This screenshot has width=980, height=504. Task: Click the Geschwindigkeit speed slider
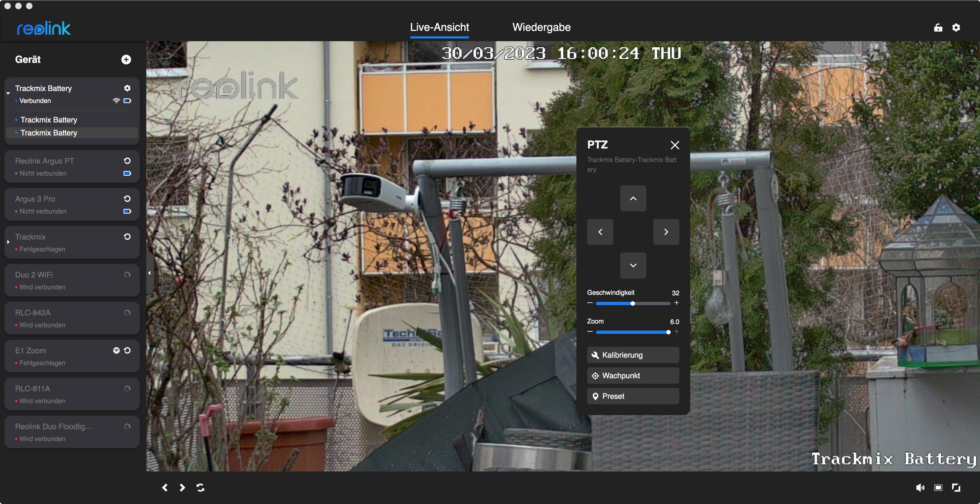633,303
